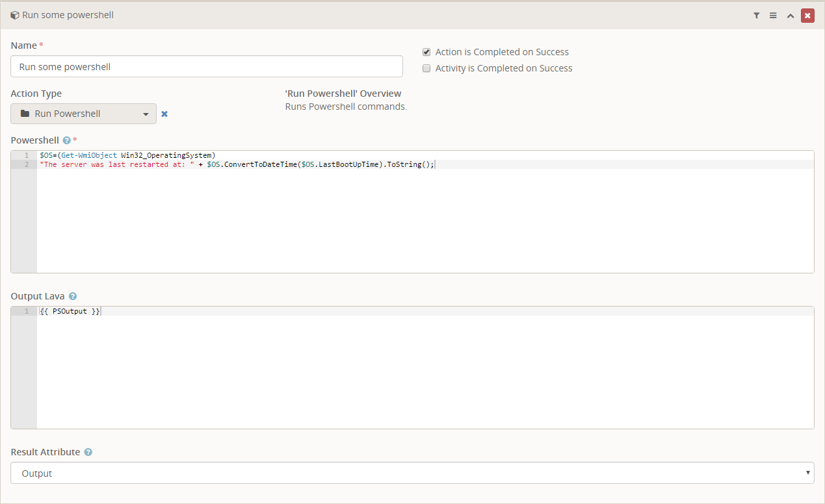Screen dimensions: 825x504
Task: Enable Activity is Completed on Success
Action: (426, 68)
